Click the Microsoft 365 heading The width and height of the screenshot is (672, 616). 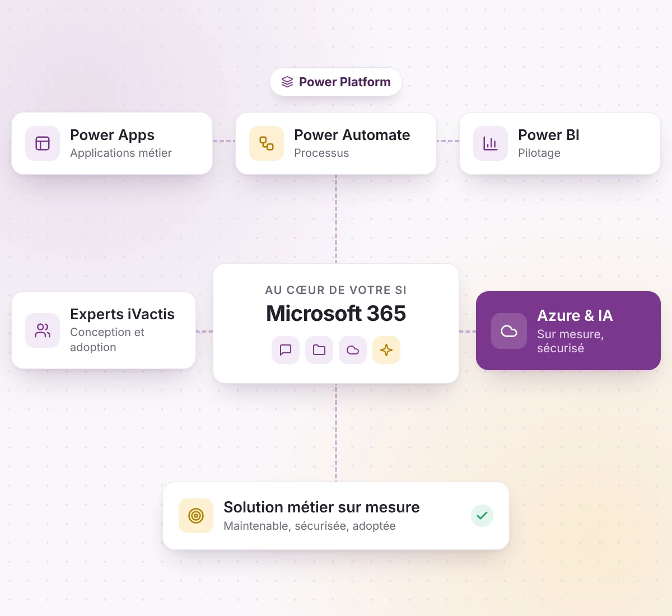(336, 314)
